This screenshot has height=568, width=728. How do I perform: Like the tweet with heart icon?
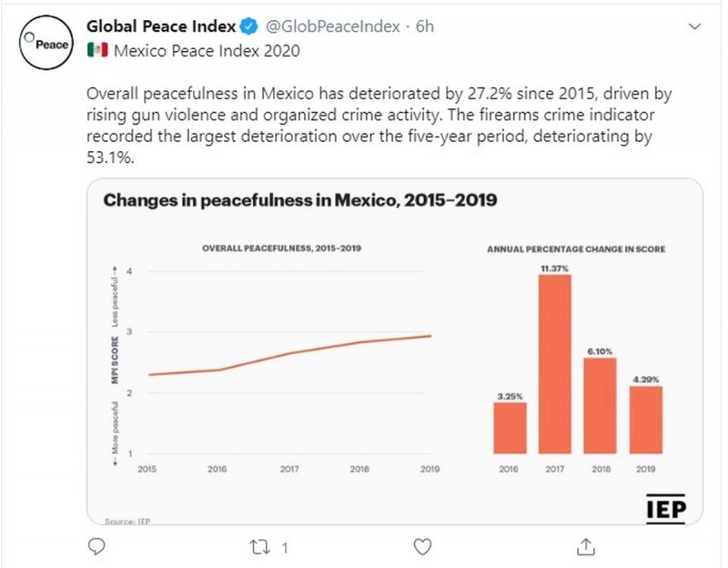(421, 546)
